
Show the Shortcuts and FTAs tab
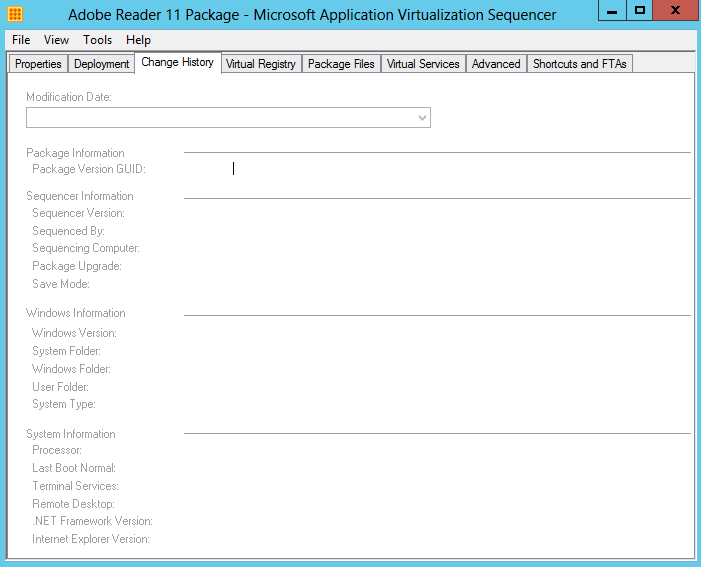point(579,64)
